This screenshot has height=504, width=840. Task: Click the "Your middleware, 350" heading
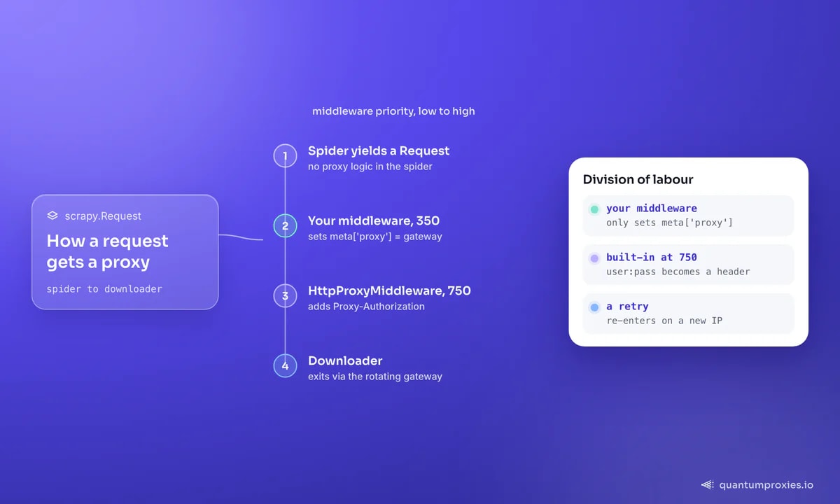374,220
